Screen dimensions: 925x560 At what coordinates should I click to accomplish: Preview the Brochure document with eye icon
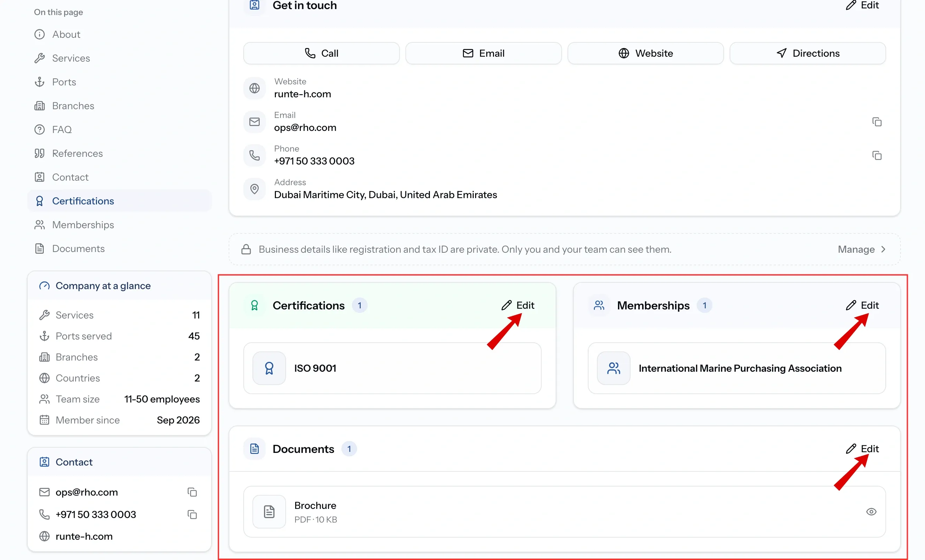point(871,512)
